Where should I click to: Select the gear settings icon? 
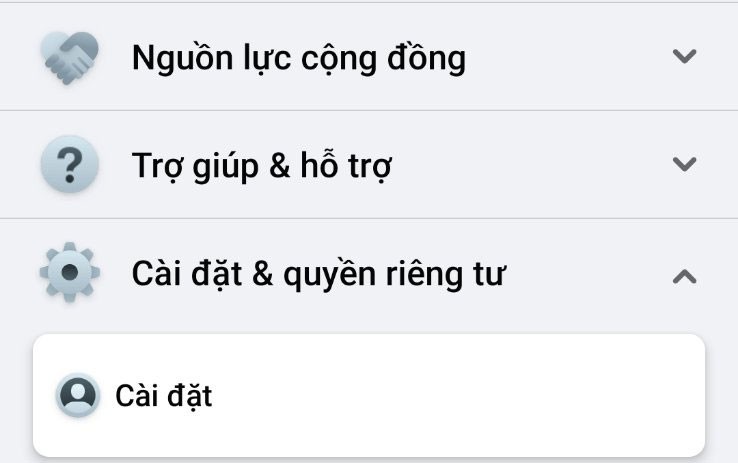coord(70,272)
